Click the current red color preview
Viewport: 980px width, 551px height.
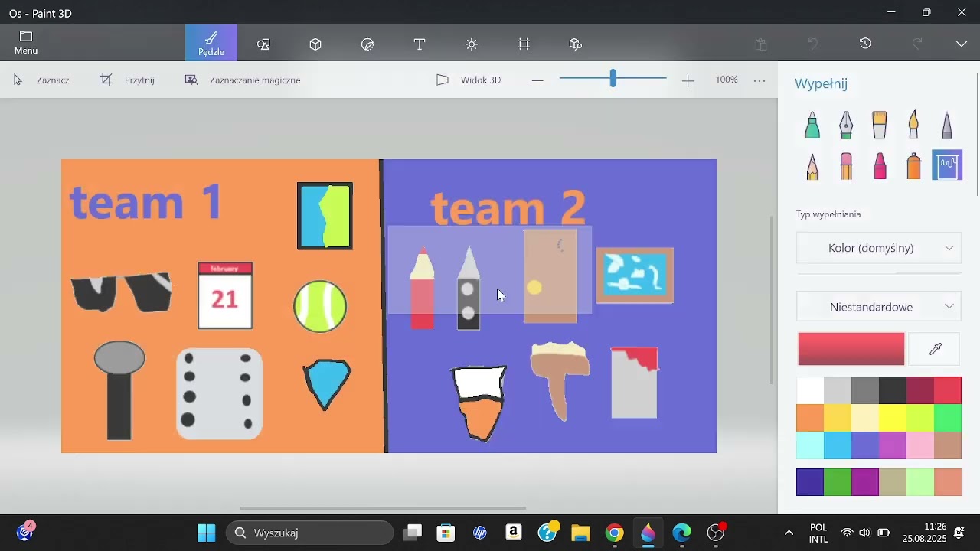pos(851,349)
